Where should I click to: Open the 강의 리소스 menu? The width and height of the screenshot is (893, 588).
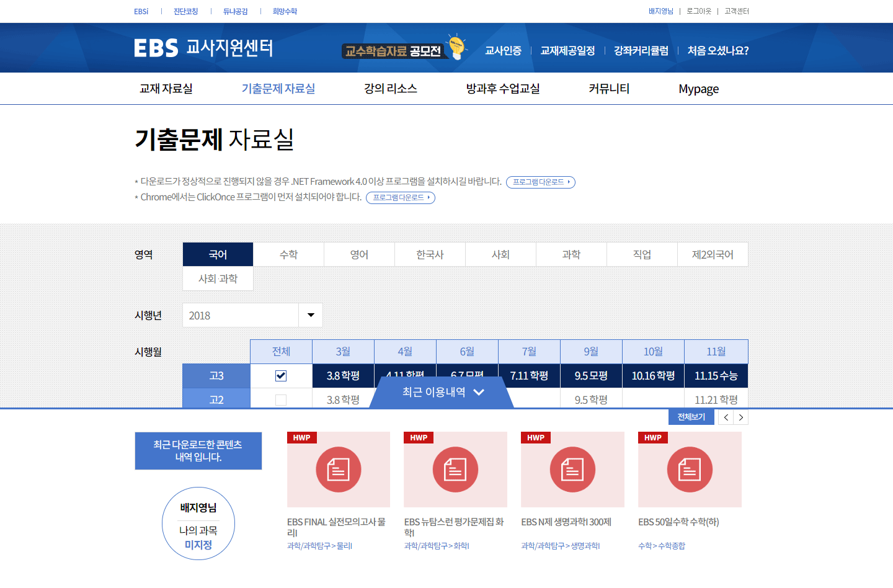391,89
